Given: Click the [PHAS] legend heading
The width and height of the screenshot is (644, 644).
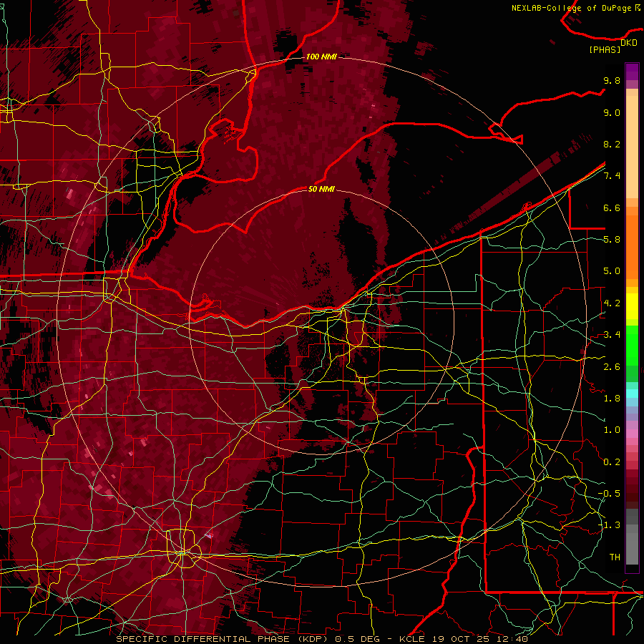Looking at the screenshot, I should point(605,49).
